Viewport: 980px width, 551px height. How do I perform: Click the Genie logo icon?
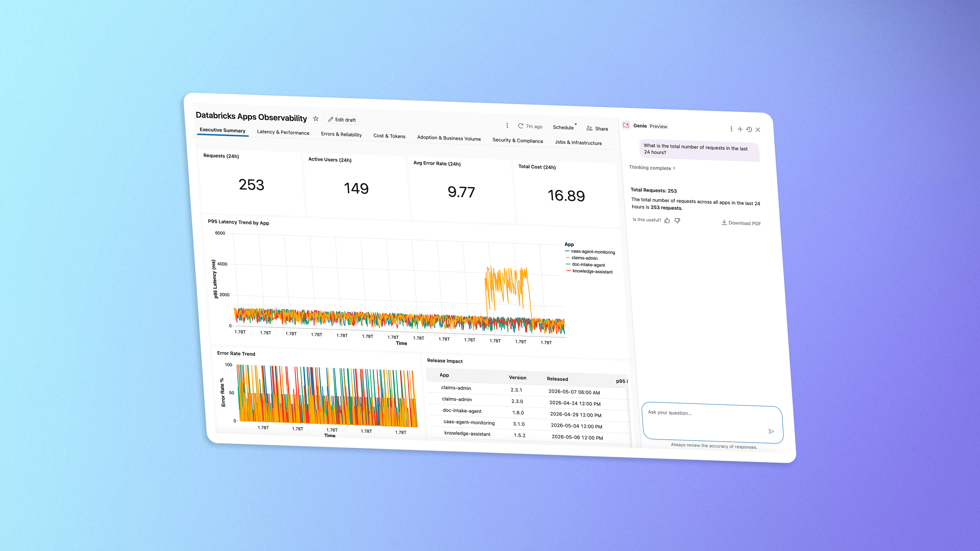(x=626, y=125)
